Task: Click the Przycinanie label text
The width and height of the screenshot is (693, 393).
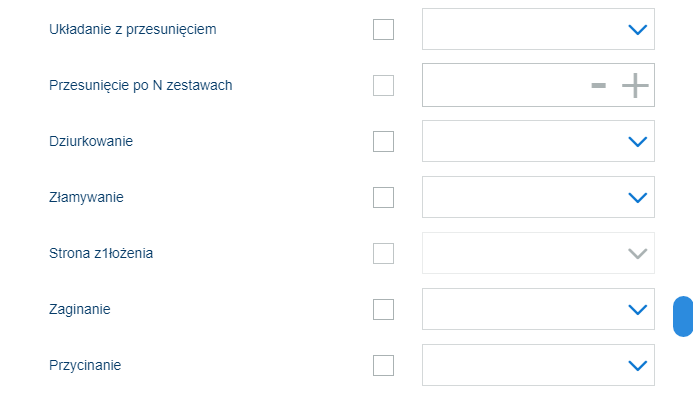Action: tap(85, 366)
